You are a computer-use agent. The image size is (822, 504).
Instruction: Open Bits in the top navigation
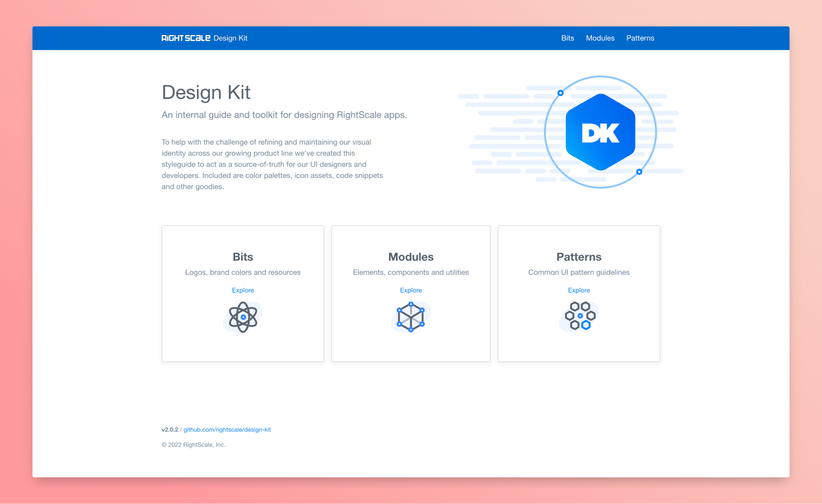(567, 38)
